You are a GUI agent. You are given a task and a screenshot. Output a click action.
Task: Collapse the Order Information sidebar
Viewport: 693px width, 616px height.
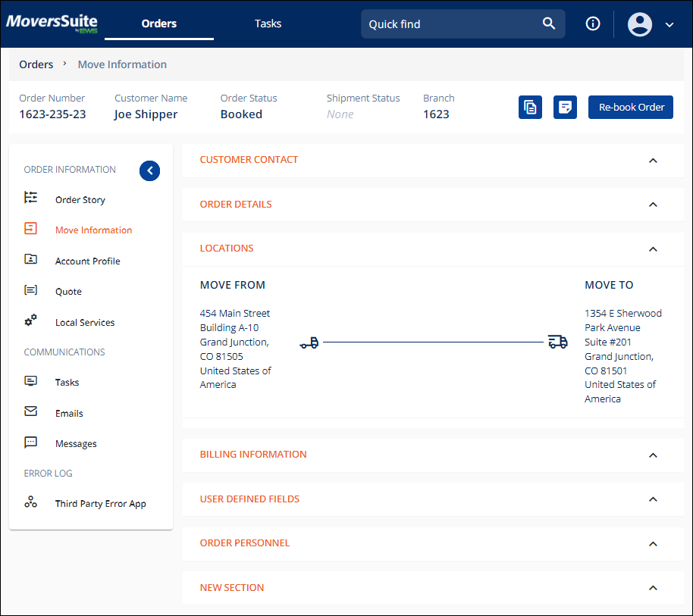tap(149, 170)
